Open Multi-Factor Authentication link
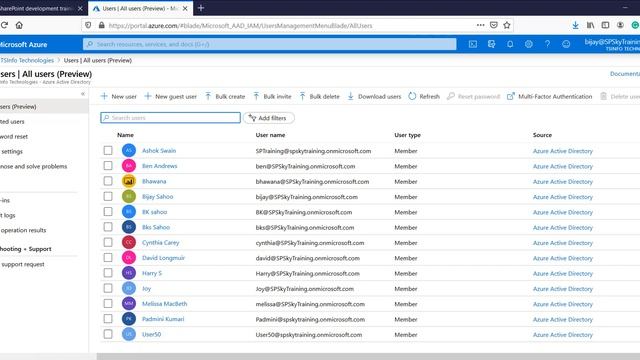Viewport: 640px width, 360px height. pos(549,96)
